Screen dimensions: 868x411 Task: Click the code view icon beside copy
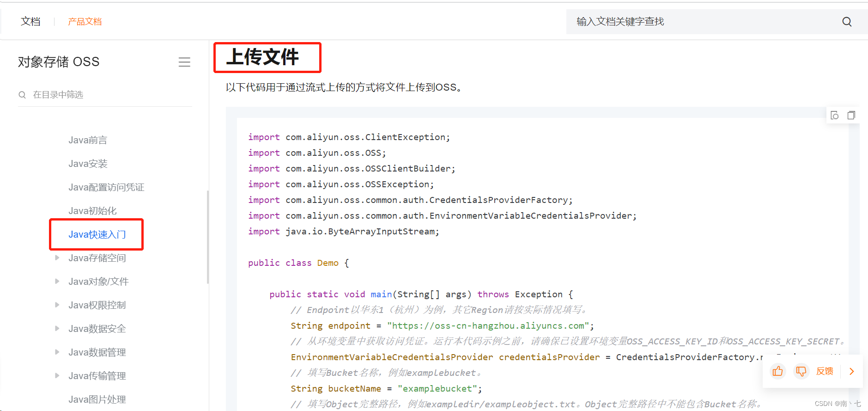point(835,115)
